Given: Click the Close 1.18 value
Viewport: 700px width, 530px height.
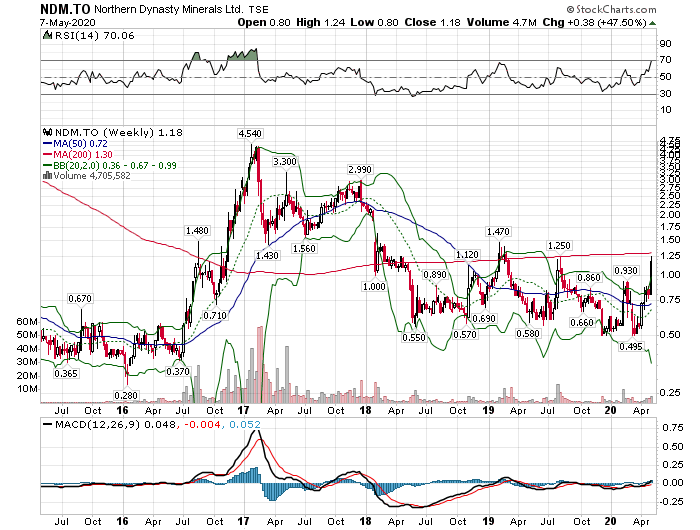Looking at the screenshot, I should tap(432, 22).
